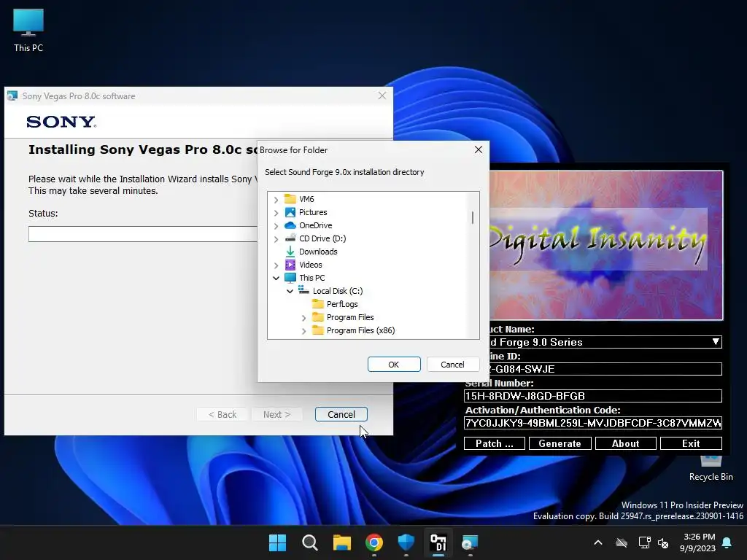Click Cancel in Browse for Folder

[452, 365]
